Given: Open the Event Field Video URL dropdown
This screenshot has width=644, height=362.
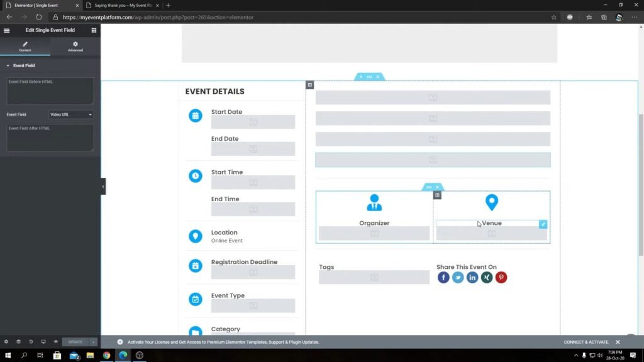Looking at the screenshot, I should pos(71,114).
